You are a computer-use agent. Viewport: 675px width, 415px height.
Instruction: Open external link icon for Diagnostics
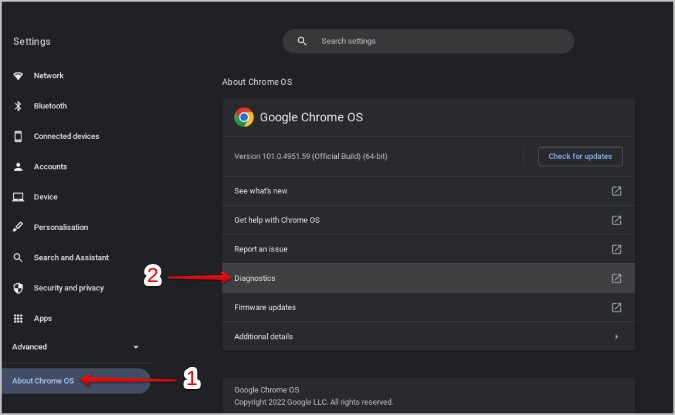[616, 278]
